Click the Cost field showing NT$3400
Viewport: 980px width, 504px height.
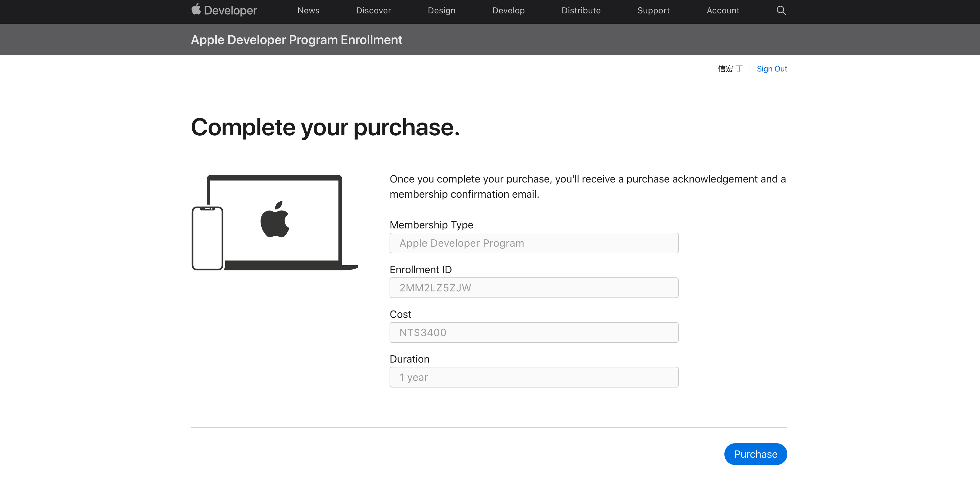pos(533,332)
